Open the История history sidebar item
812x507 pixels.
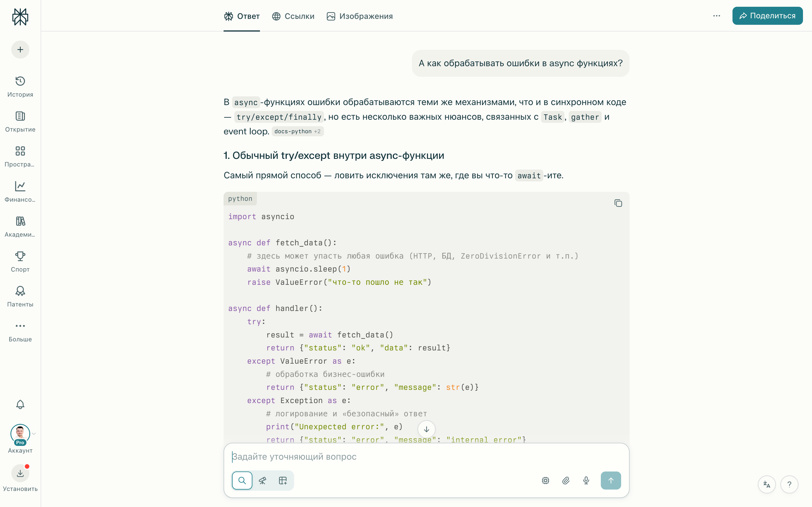click(20, 86)
